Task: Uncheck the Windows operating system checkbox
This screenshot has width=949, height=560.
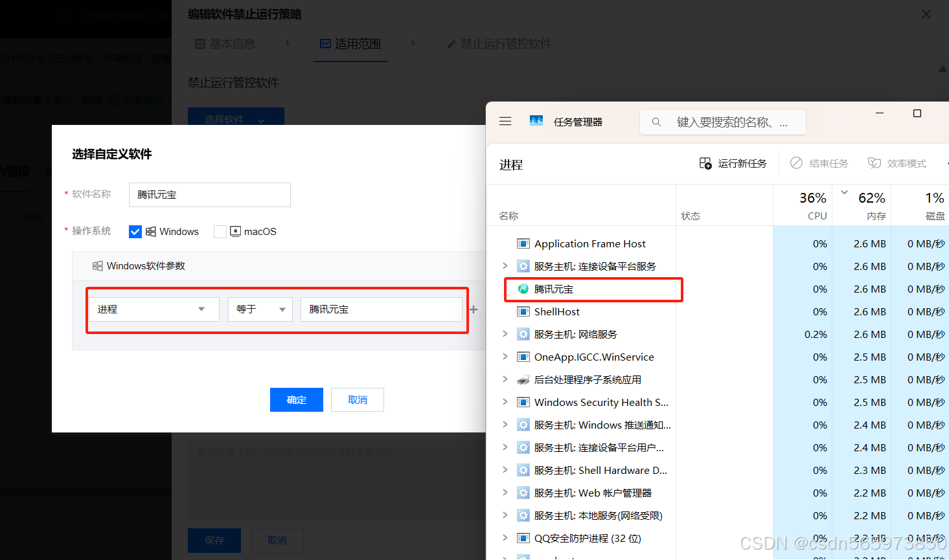Action: click(135, 231)
